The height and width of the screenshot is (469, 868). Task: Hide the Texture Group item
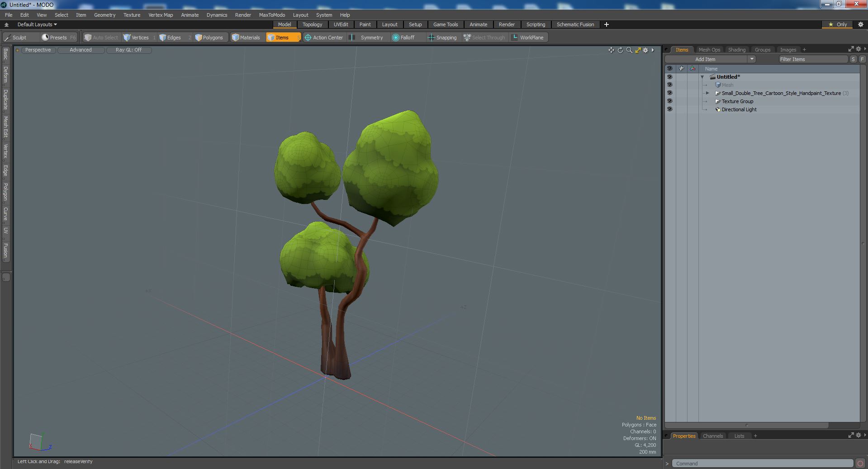669,101
